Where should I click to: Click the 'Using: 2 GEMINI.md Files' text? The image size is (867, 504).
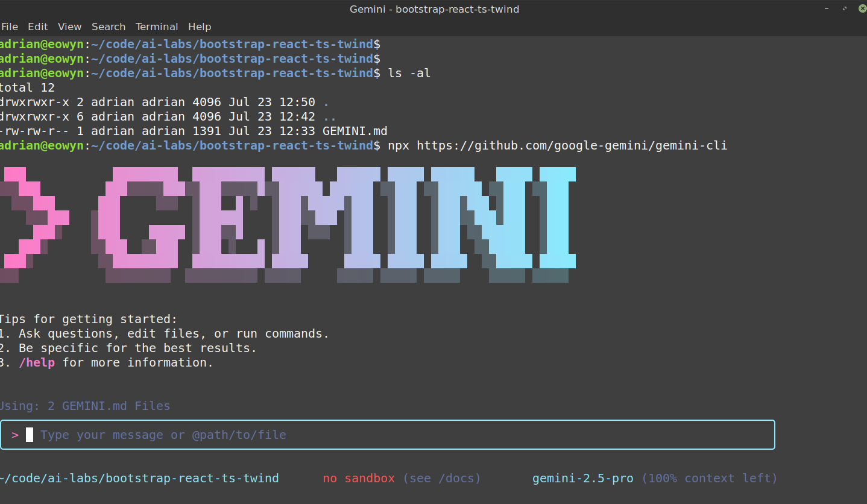tap(84, 406)
